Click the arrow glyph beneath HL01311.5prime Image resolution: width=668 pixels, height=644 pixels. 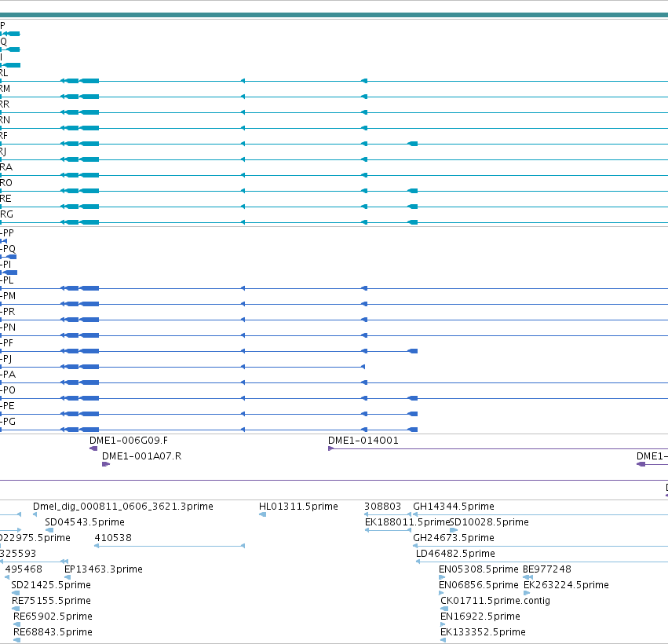262,514
